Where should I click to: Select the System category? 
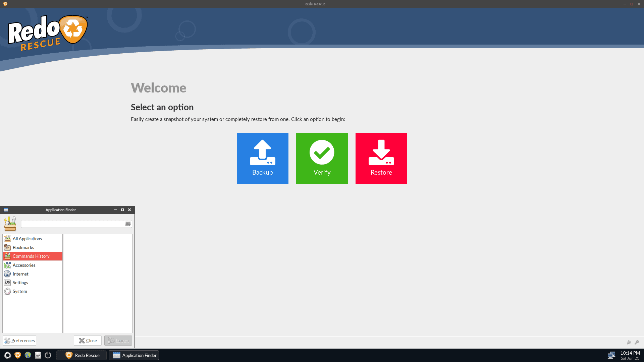33,291
